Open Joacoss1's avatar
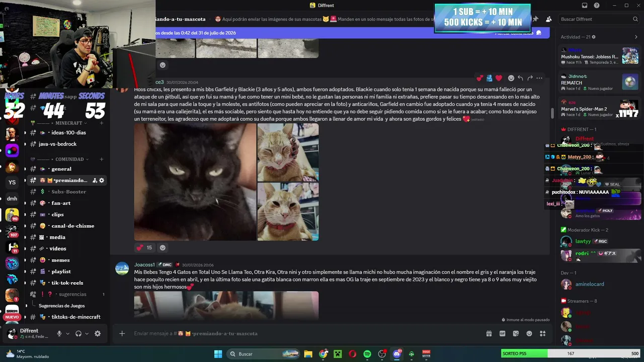644x362 pixels. coord(122,268)
